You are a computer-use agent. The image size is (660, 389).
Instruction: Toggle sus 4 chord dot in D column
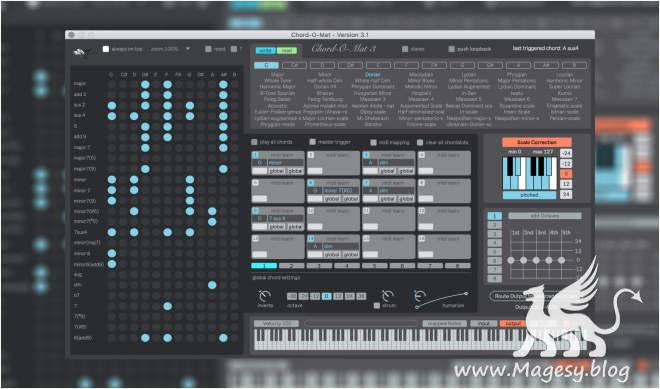coord(134,116)
